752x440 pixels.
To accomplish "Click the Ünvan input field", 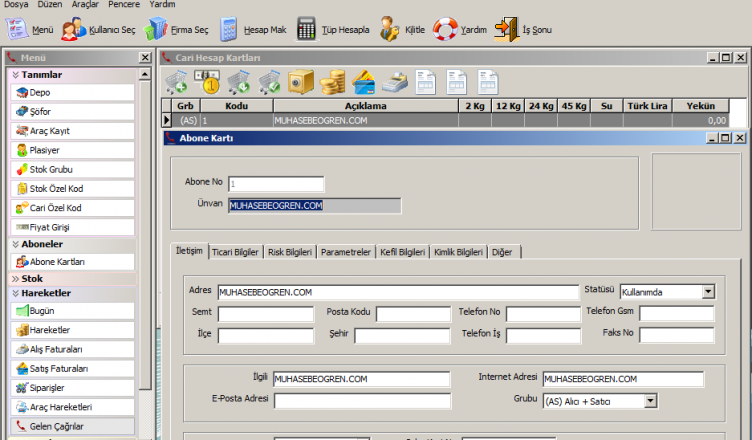I will pyautogui.click(x=315, y=206).
